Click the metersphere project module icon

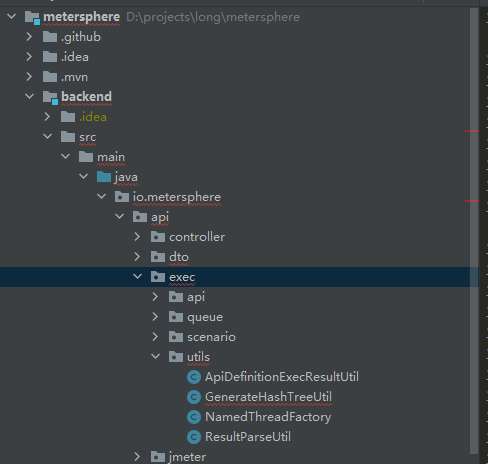tap(32, 17)
